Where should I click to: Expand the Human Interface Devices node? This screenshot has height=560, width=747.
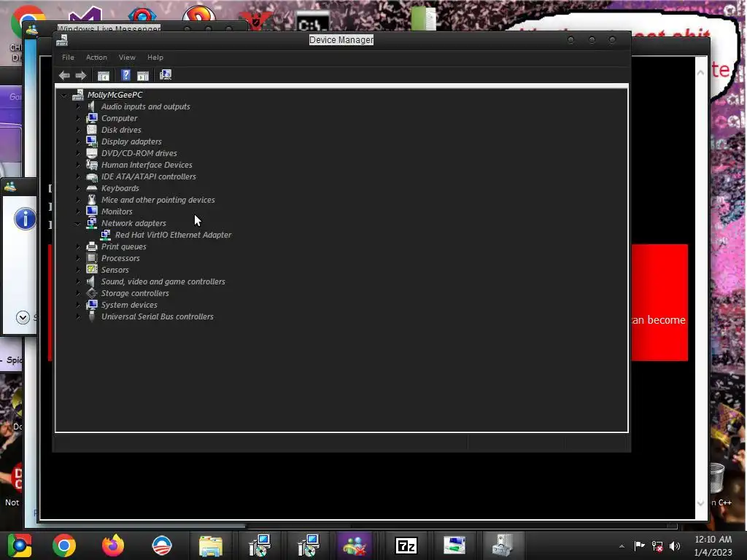[x=78, y=165]
